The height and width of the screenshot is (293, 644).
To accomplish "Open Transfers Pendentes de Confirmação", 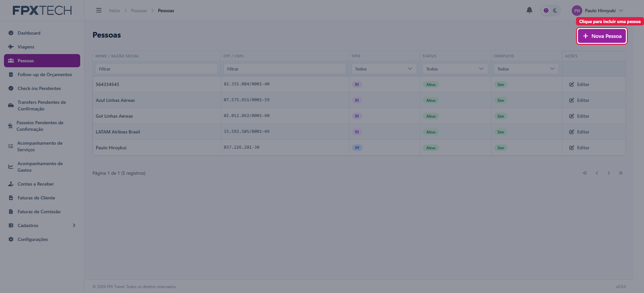I will (42, 105).
